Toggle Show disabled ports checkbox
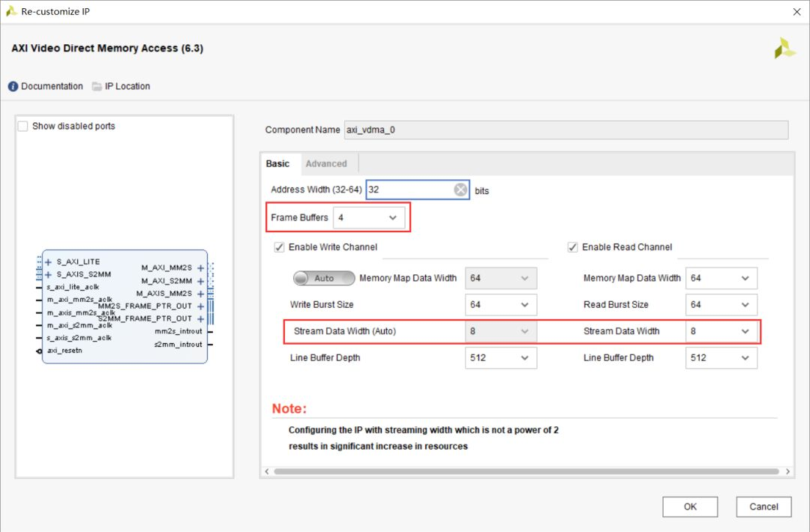The image size is (810, 532). pos(22,127)
